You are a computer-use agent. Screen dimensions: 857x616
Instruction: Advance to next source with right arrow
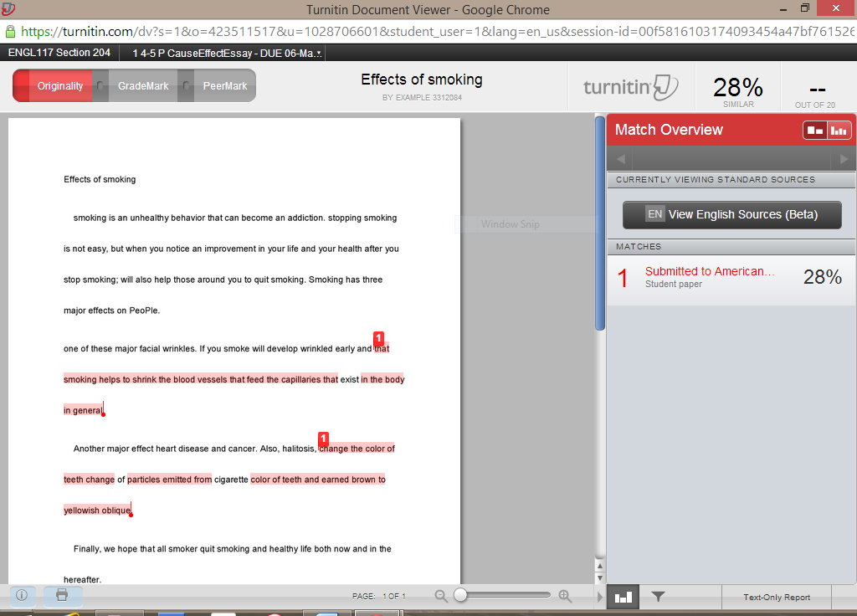(x=844, y=158)
